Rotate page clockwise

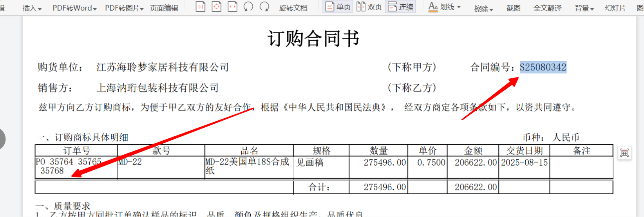[264, 7]
